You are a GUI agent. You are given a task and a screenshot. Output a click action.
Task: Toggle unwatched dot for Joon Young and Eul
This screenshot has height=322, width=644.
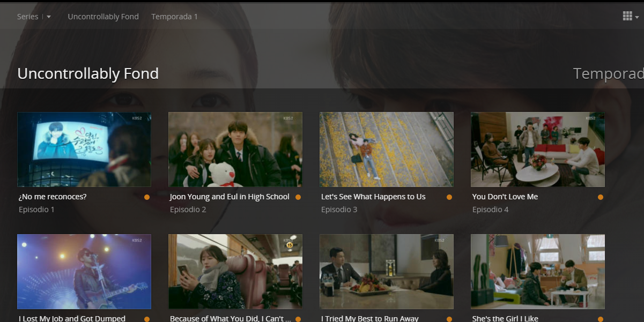(298, 197)
